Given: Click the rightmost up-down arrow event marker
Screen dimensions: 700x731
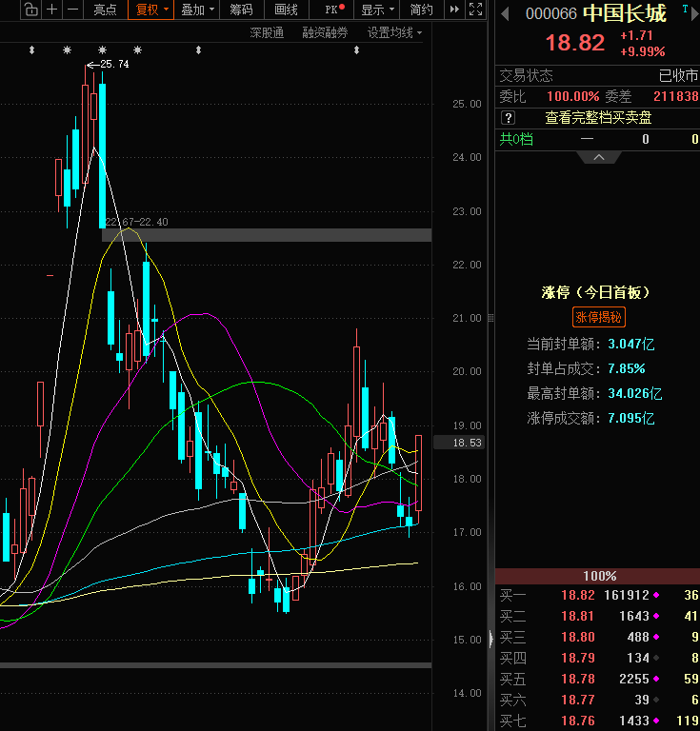Looking at the screenshot, I should [x=357, y=49].
